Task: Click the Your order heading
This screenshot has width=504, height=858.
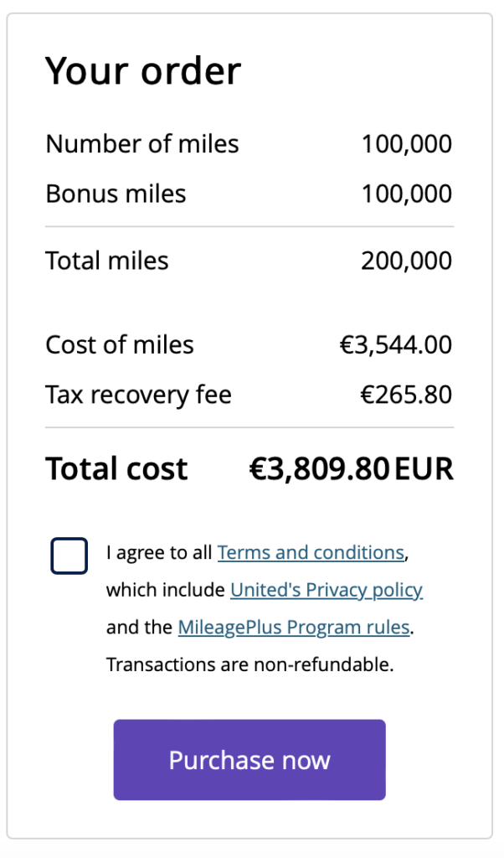Action: (x=142, y=71)
